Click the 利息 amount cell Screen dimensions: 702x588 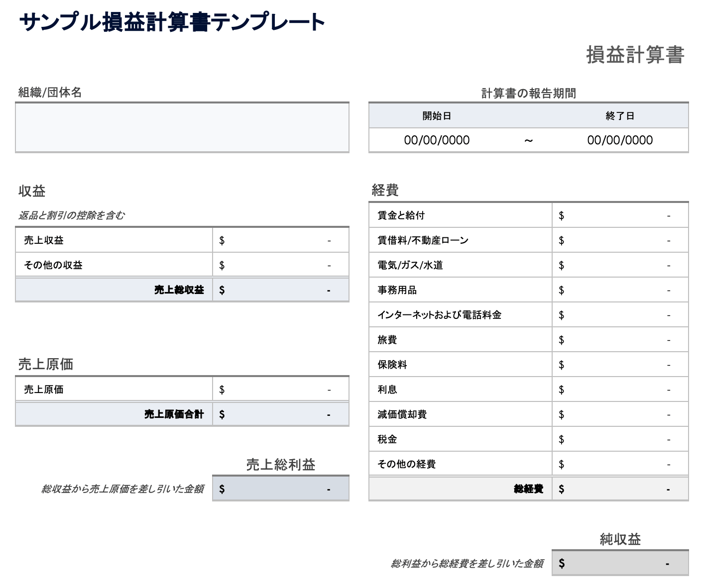coord(620,390)
